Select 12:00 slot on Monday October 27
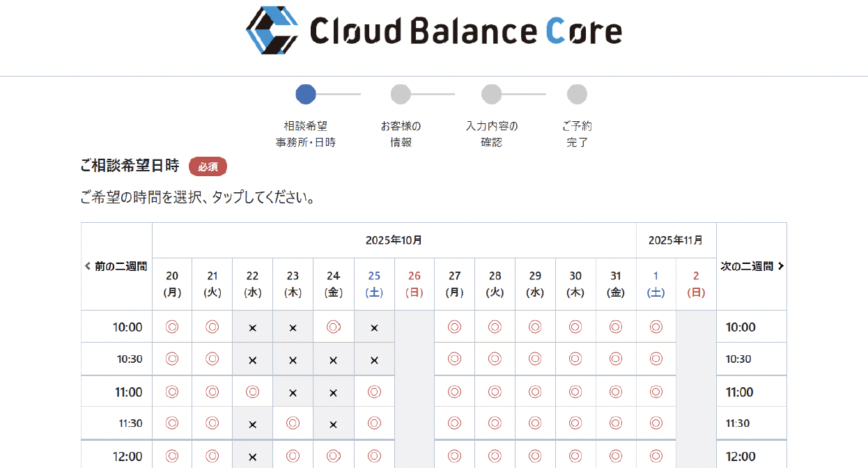The height and width of the screenshot is (468, 868). [454, 456]
